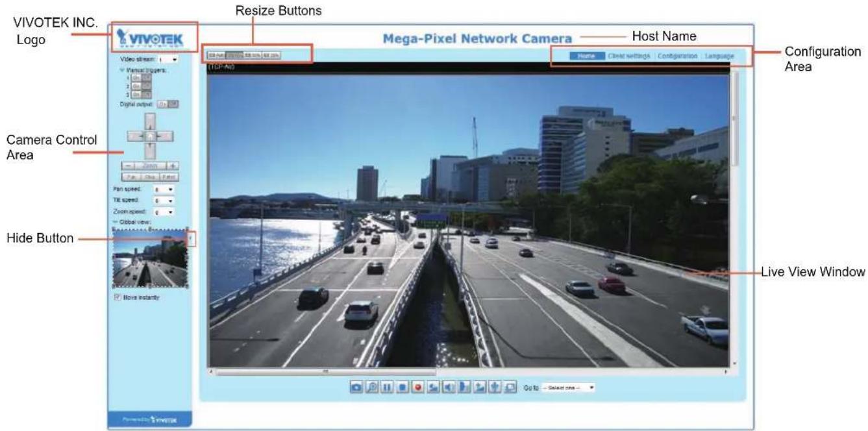Return camera to home position
Screen dimensions: 868x431
[149, 136]
